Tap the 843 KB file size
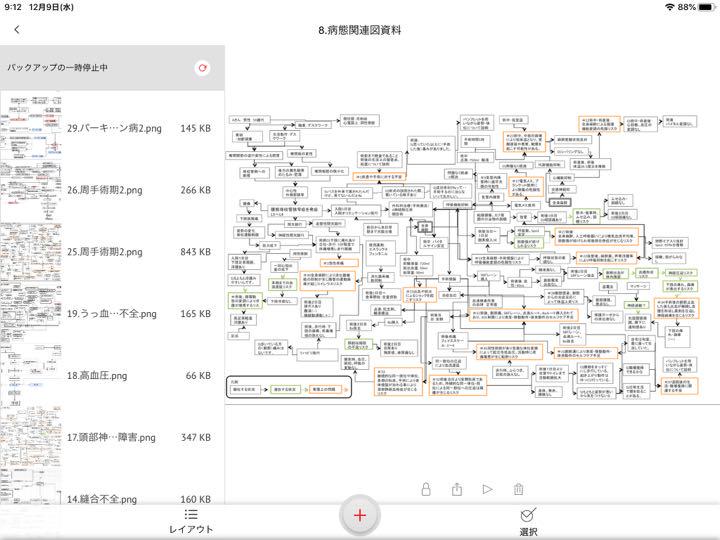 click(x=196, y=252)
